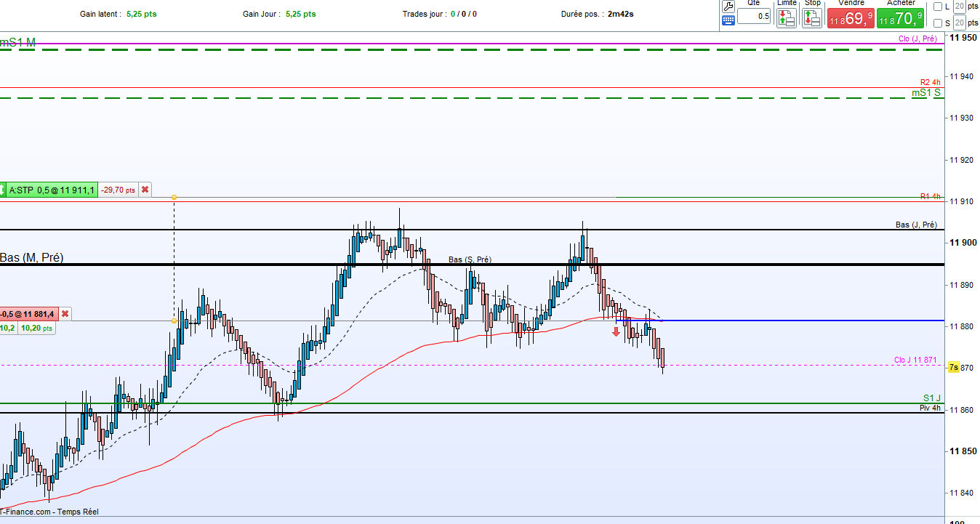Image resolution: width=980 pixels, height=524 pixels.
Task: Click the S points field showing 20
Action: [960, 23]
